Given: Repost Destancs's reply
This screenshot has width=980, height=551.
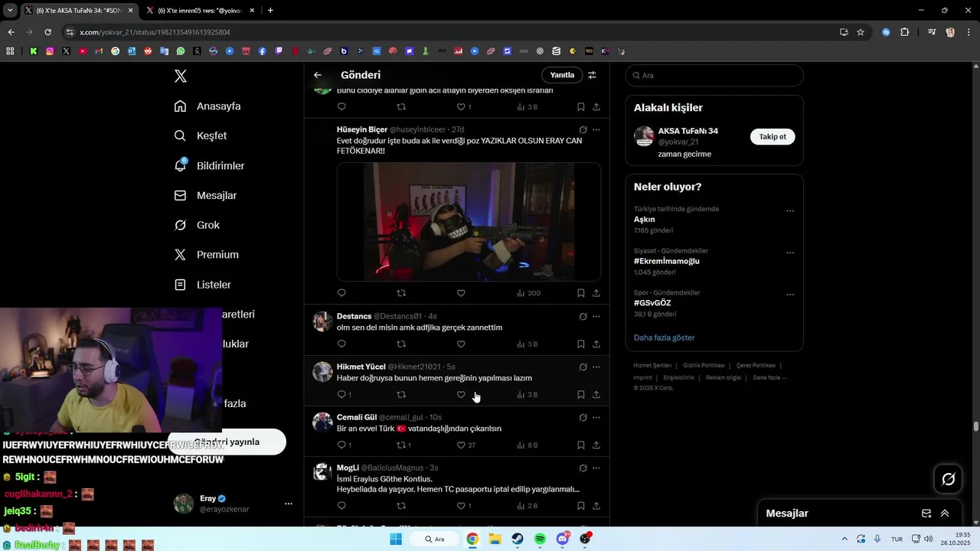Looking at the screenshot, I should [401, 344].
